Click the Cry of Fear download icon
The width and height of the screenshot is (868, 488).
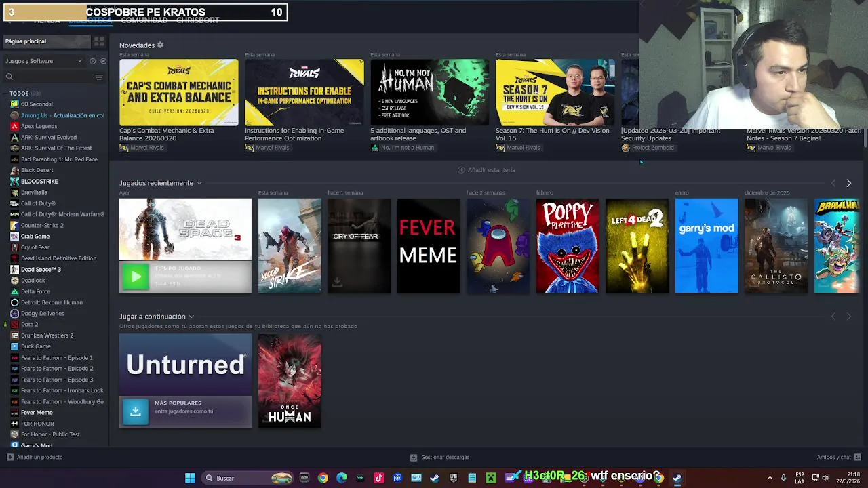tap(337, 283)
